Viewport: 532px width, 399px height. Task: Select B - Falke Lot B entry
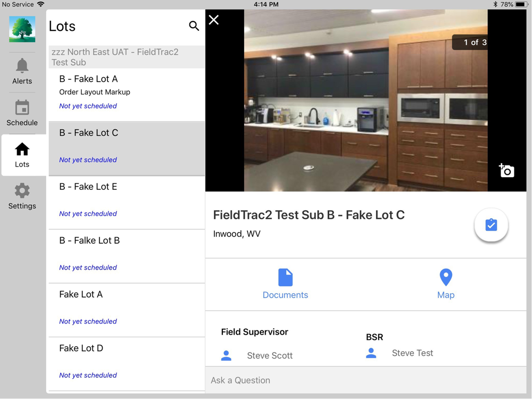click(x=127, y=256)
